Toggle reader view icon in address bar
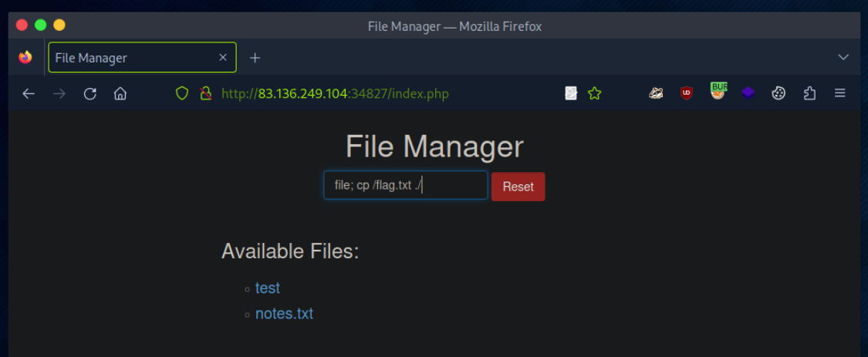This screenshot has width=868, height=357. pyautogui.click(x=571, y=94)
